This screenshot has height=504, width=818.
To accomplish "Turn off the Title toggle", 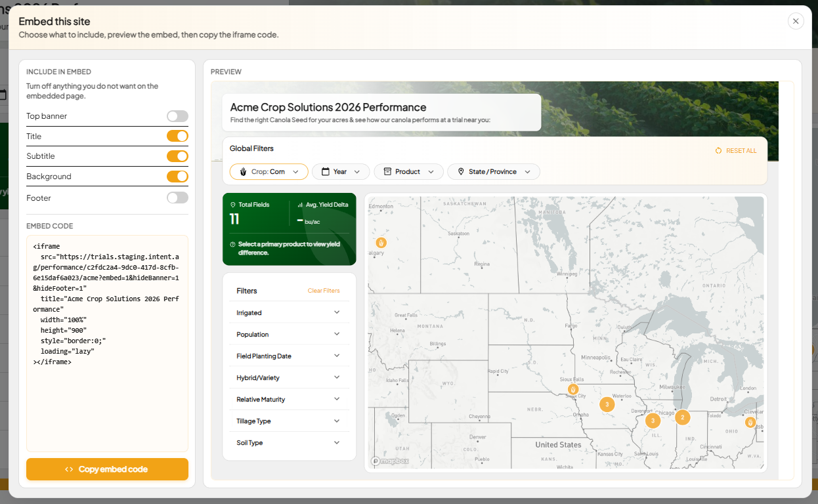I will click(177, 136).
